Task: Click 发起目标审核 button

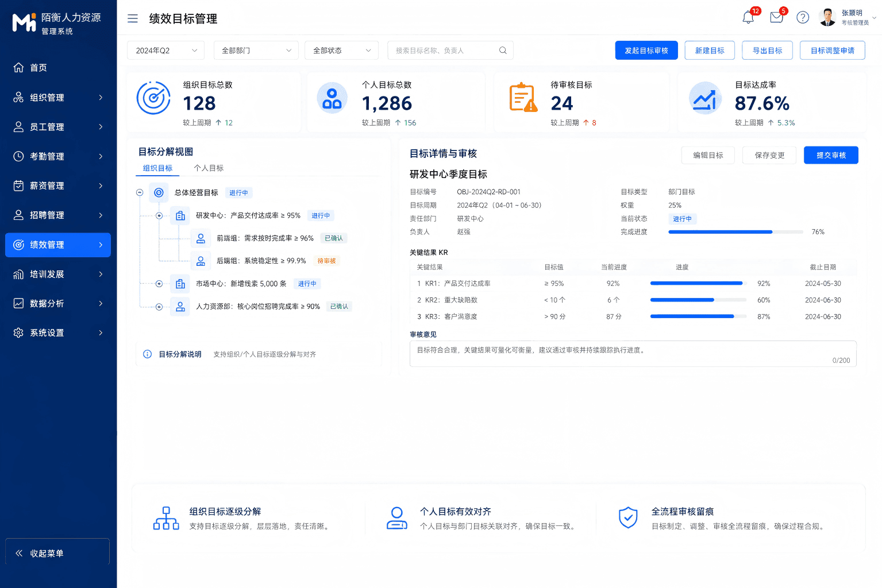Action: (646, 51)
